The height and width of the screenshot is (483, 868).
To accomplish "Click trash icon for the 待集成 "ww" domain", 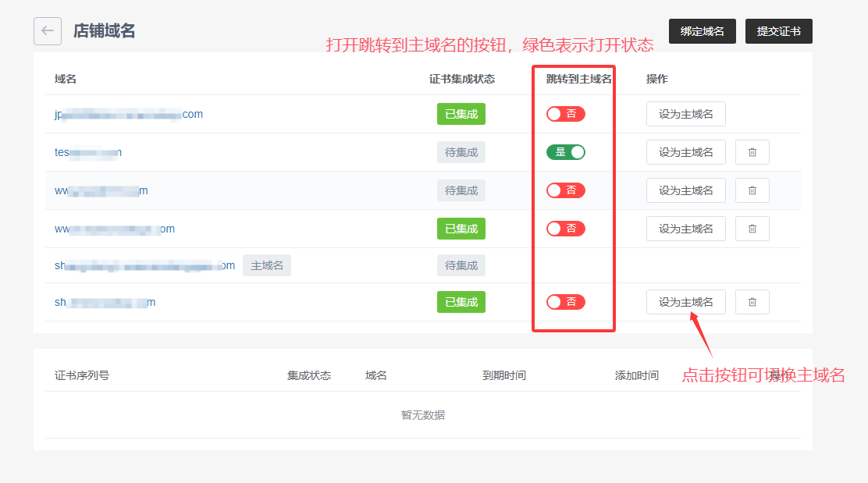I will 752,190.
